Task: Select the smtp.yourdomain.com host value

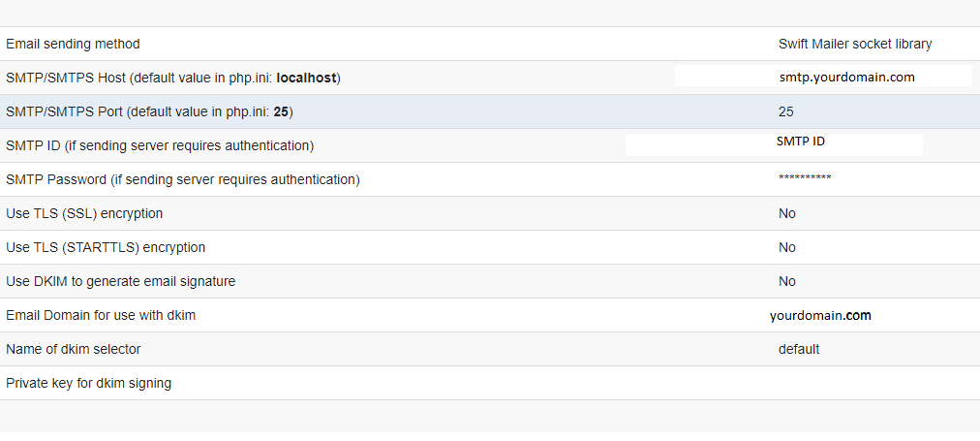Action: (847, 77)
